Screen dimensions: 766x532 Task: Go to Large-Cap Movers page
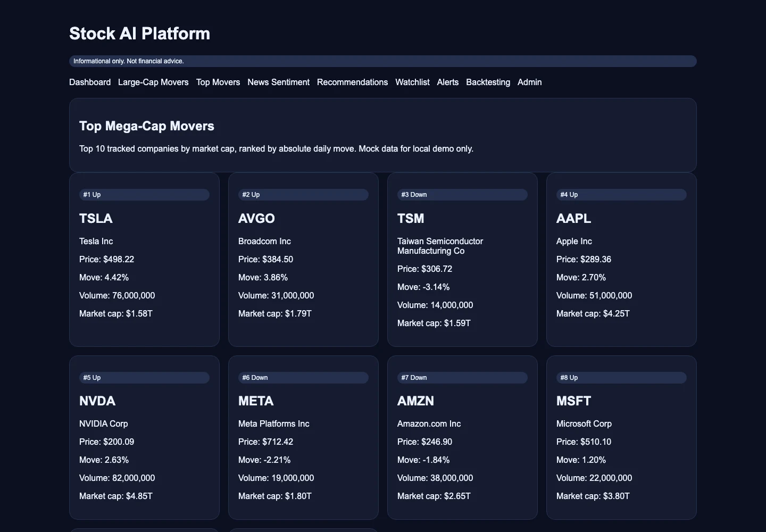153,82
